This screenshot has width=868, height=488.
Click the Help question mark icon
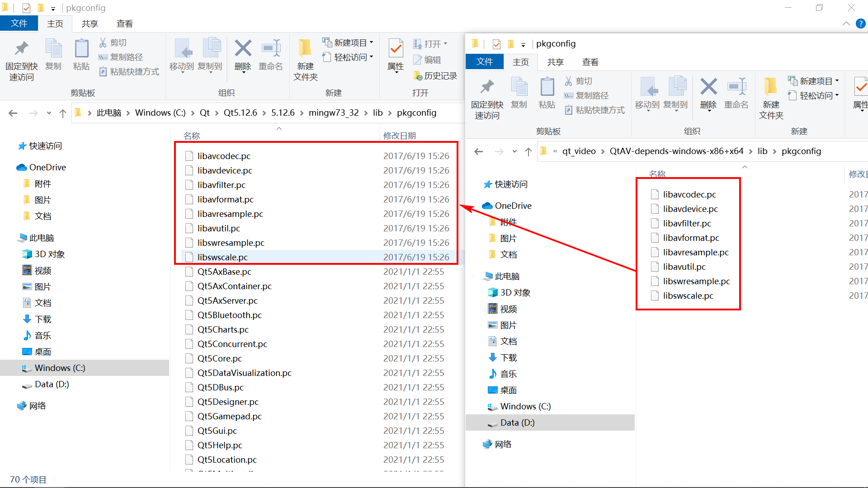pyautogui.click(x=860, y=23)
